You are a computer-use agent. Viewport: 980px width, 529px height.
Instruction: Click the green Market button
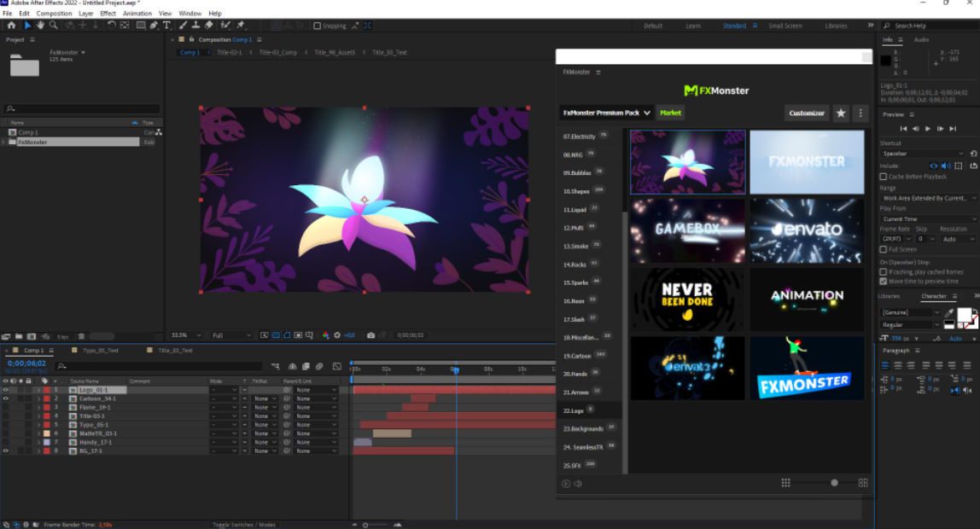tap(671, 113)
